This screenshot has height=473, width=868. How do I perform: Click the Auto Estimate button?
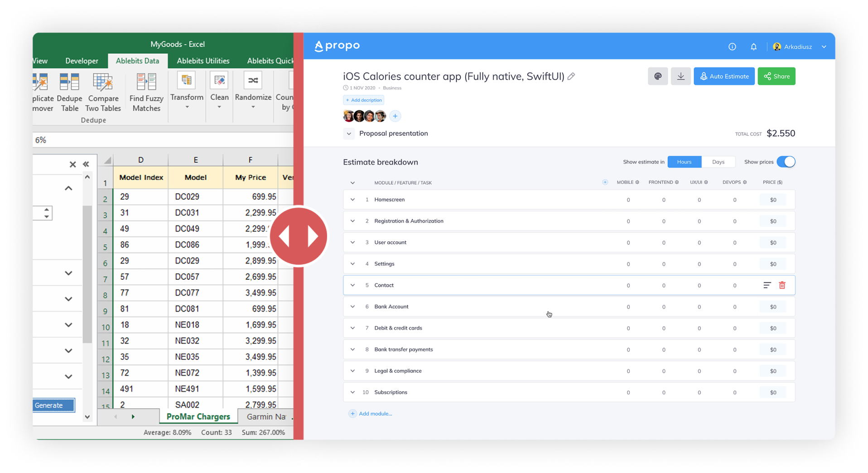pyautogui.click(x=724, y=76)
